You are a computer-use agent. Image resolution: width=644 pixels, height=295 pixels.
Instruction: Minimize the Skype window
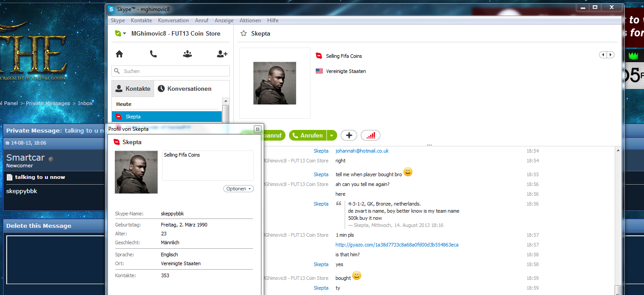tap(583, 7)
